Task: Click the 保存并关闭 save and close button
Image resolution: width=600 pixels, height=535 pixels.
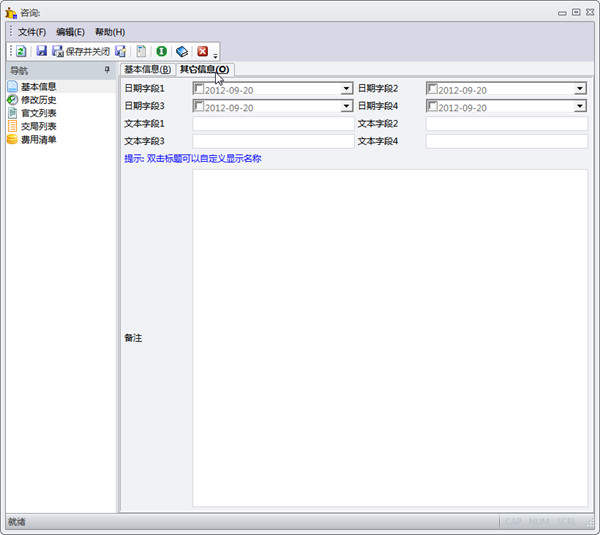Action: click(81, 51)
